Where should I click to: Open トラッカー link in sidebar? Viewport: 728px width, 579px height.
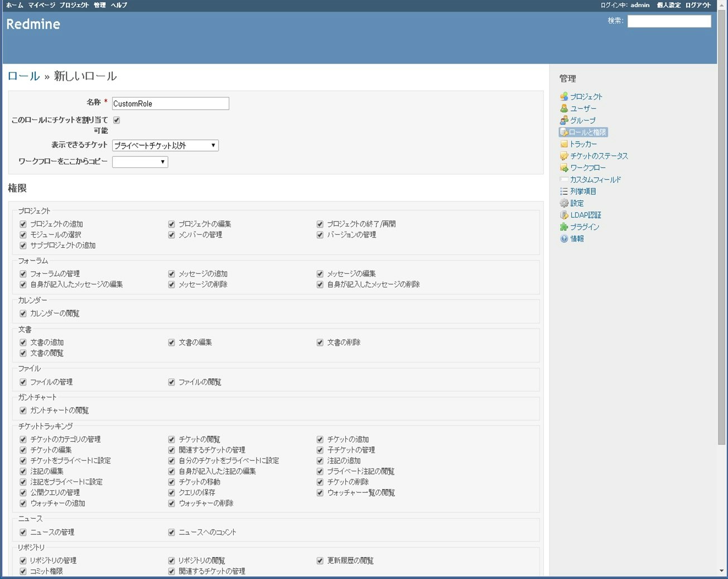tap(584, 144)
